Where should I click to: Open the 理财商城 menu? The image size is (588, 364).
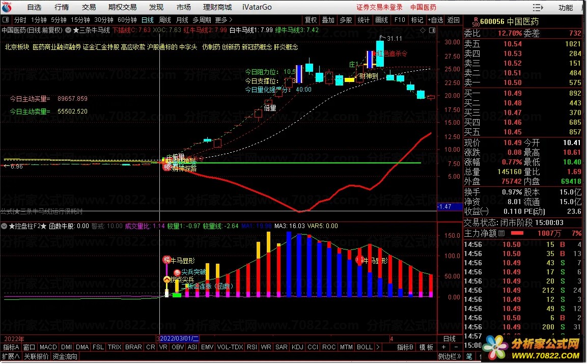tap(217, 7)
